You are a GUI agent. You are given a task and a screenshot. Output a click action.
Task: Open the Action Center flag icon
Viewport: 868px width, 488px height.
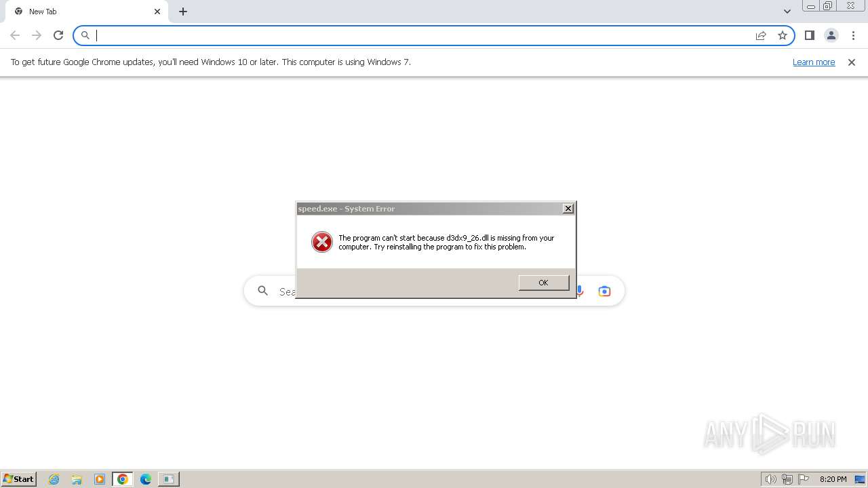coord(804,479)
